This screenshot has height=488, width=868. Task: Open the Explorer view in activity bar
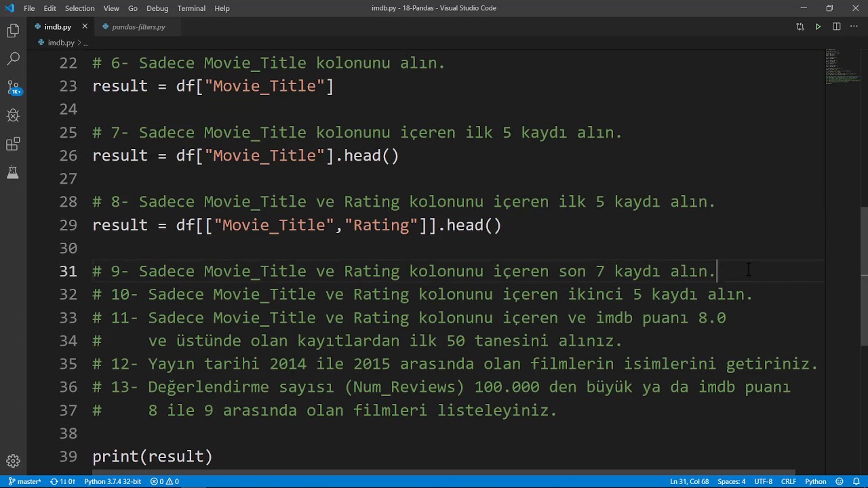tap(13, 30)
